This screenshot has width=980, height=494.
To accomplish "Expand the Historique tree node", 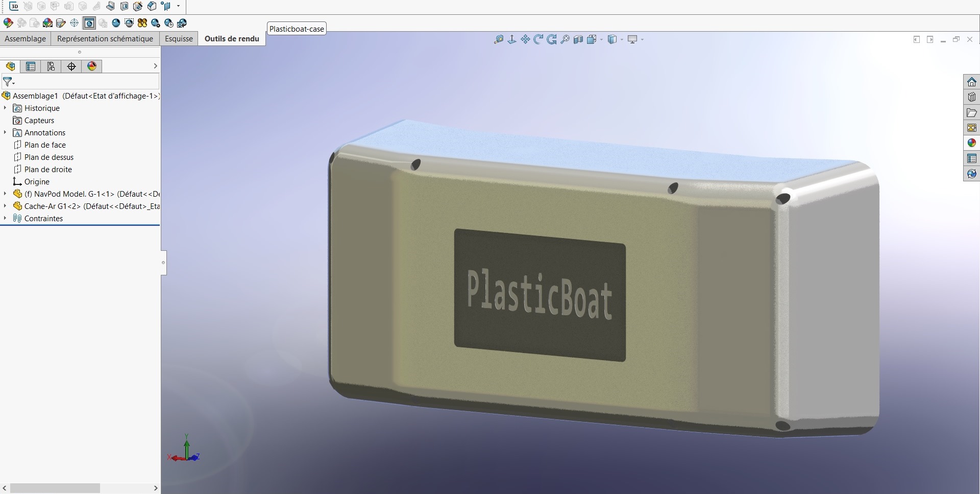I will click(x=5, y=108).
